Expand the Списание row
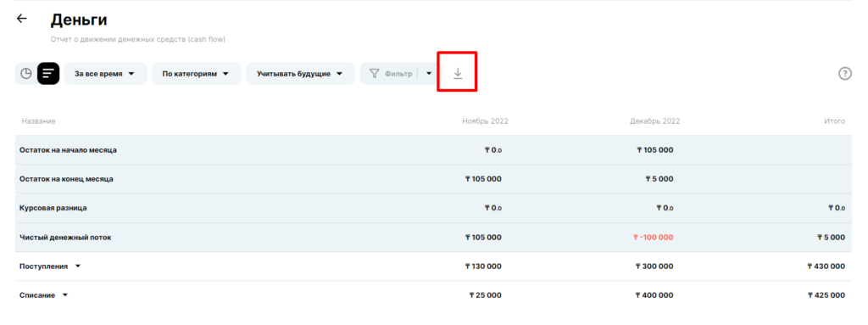The image size is (868, 325). 64,295
